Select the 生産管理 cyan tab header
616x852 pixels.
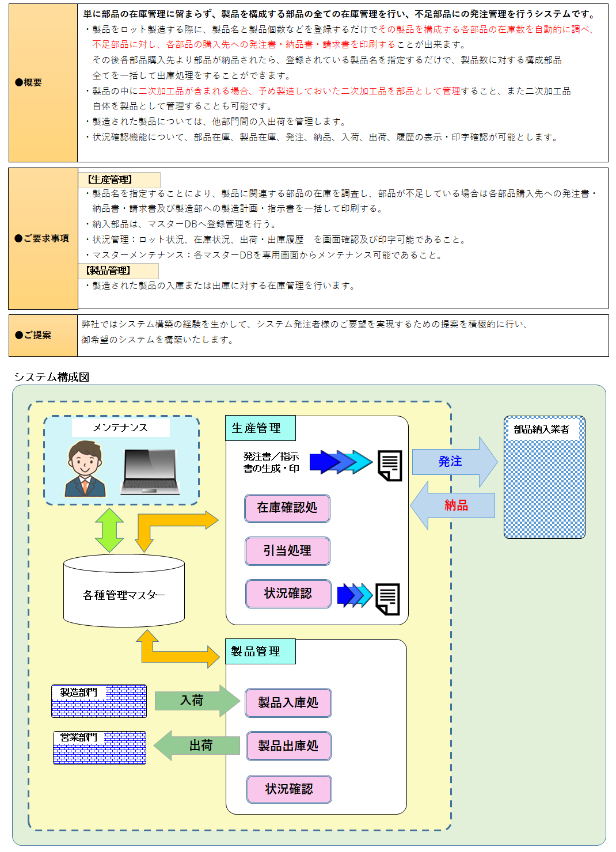(260, 428)
